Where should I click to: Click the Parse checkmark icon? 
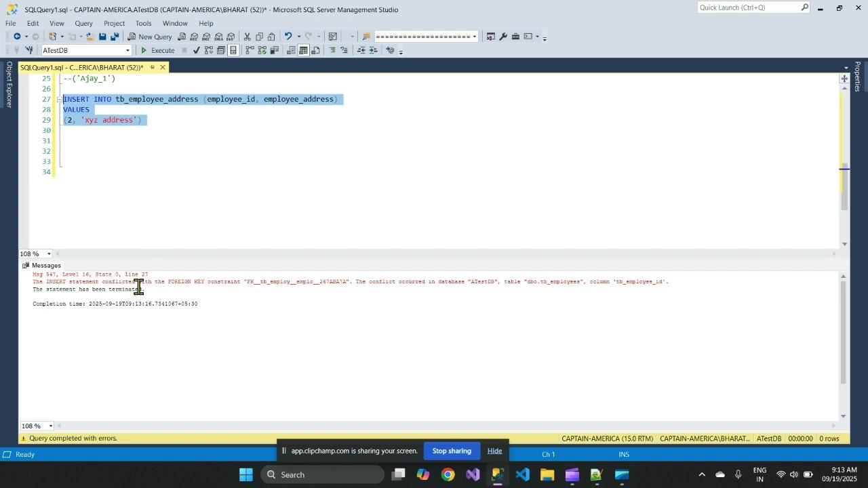[x=197, y=50]
